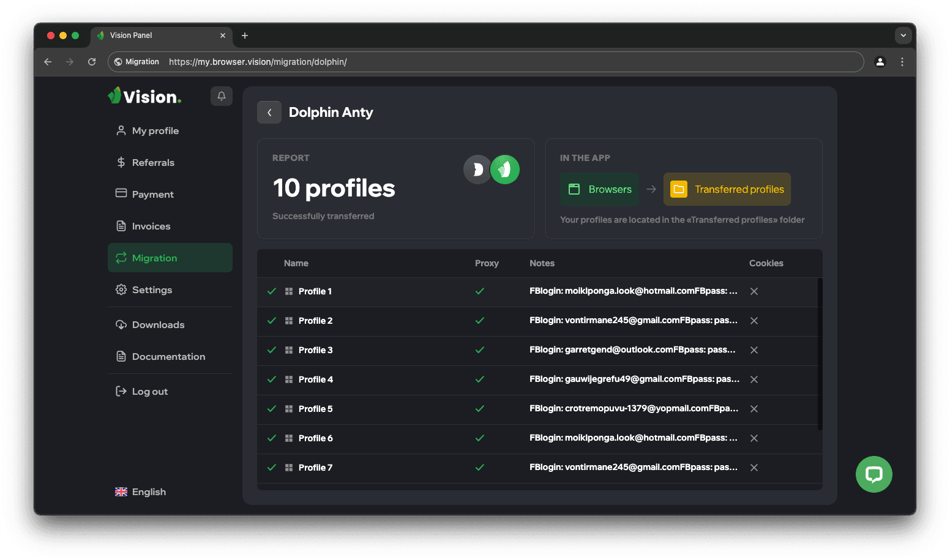The image size is (950, 560).
Task: Go back using the Dolphin Anty back arrow
Action: pyautogui.click(x=269, y=113)
